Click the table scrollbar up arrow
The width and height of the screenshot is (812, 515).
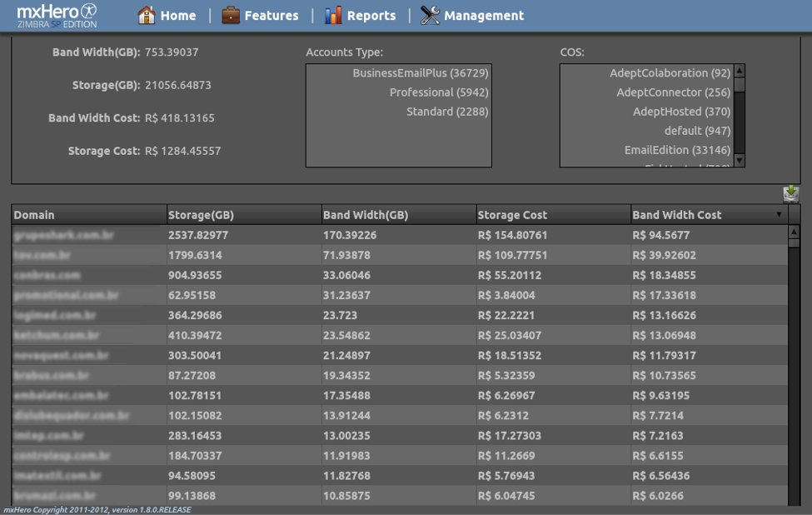coord(794,232)
